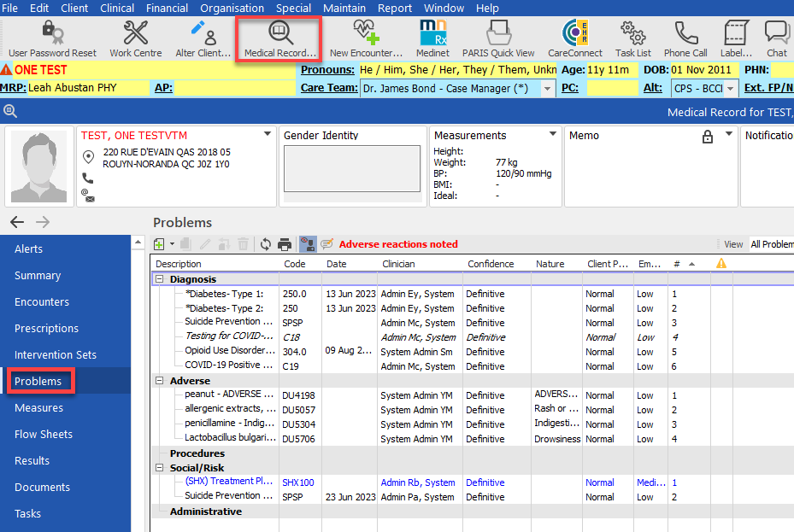Add a new problem with the green plus icon
Viewport: 794px width, 532px height.
click(158, 244)
